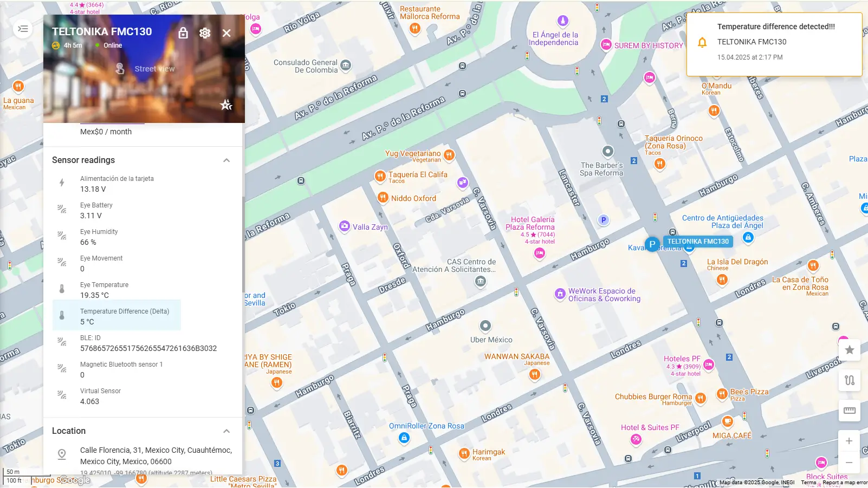Click the notification bell icon
868x488 pixels.
[x=702, y=42]
